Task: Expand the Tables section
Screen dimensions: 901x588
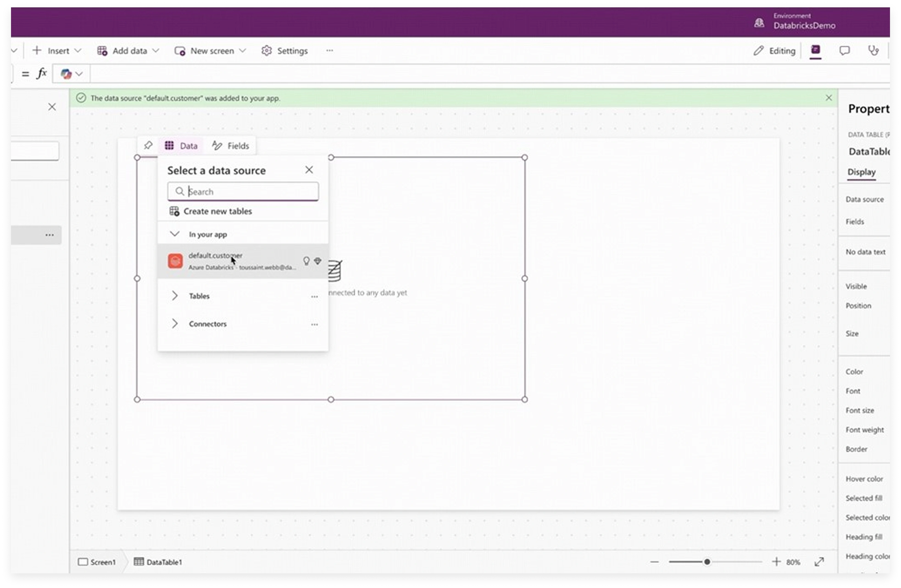Action: click(175, 296)
